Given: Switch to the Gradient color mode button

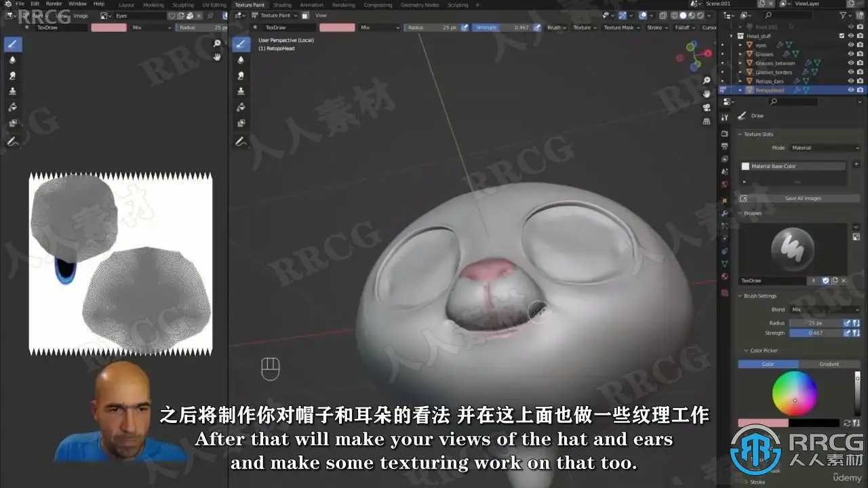Looking at the screenshot, I should (x=829, y=364).
